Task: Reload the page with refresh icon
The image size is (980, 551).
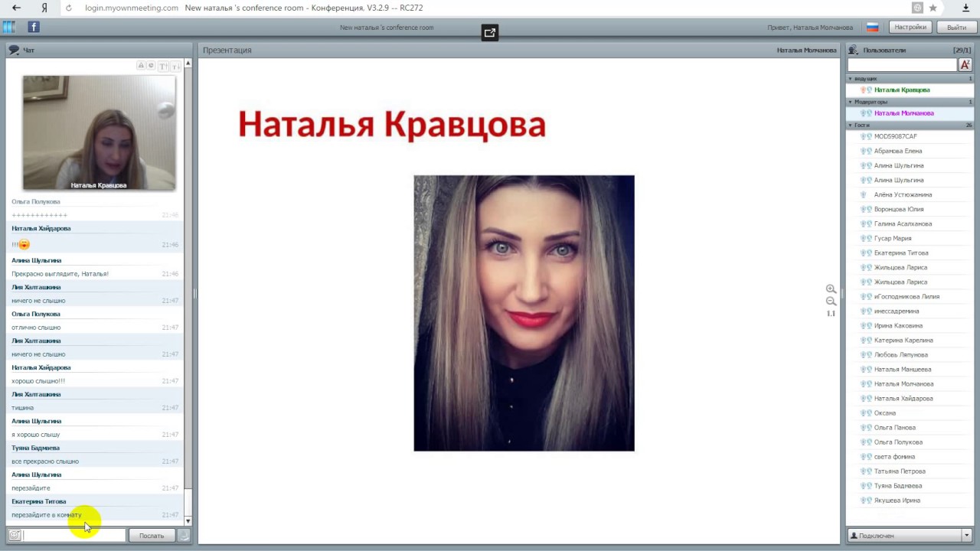Action: pyautogui.click(x=69, y=8)
